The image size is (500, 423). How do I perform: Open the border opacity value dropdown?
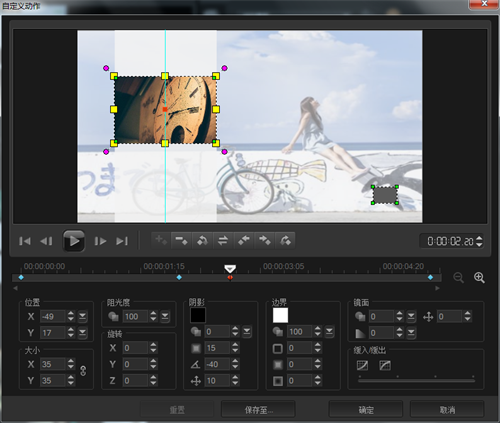pos(329,331)
